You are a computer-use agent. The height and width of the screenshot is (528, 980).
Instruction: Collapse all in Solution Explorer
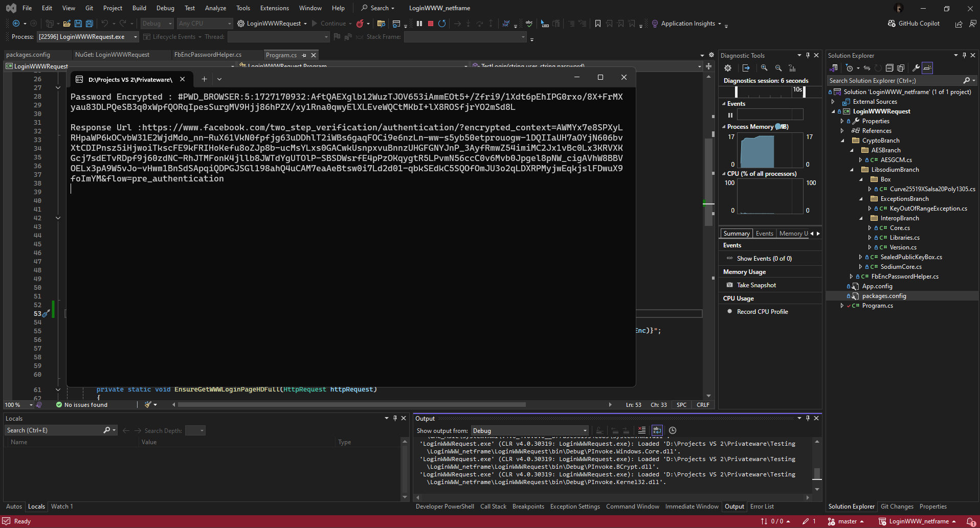coord(889,68)
